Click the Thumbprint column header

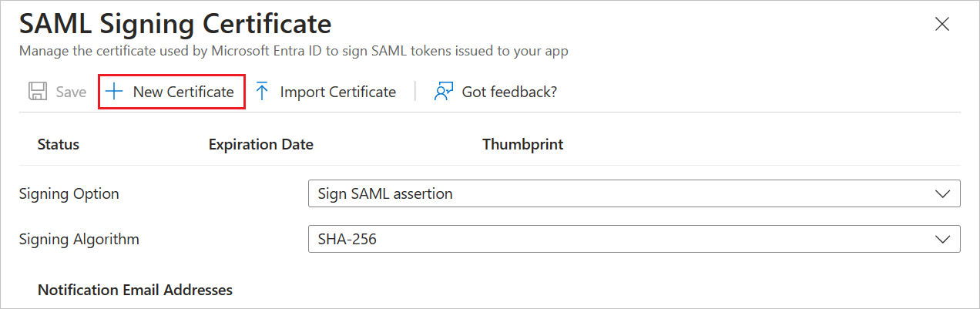(522, 144)
